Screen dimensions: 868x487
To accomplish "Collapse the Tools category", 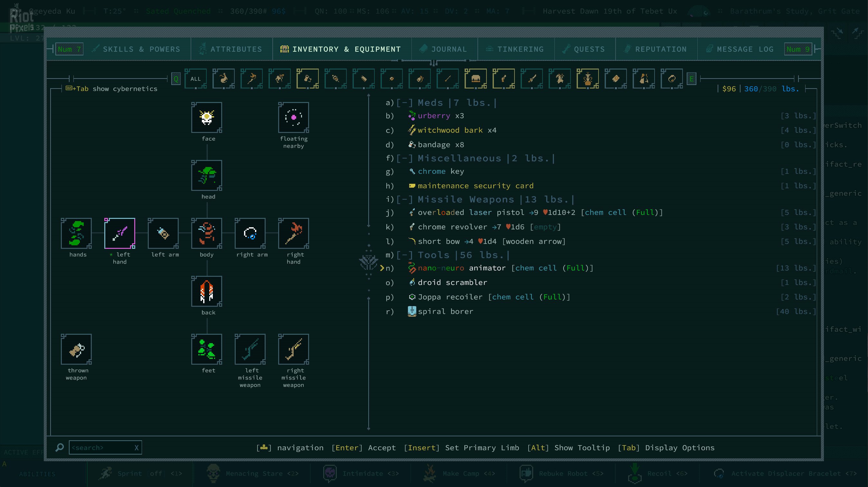I will pos(405,255).
